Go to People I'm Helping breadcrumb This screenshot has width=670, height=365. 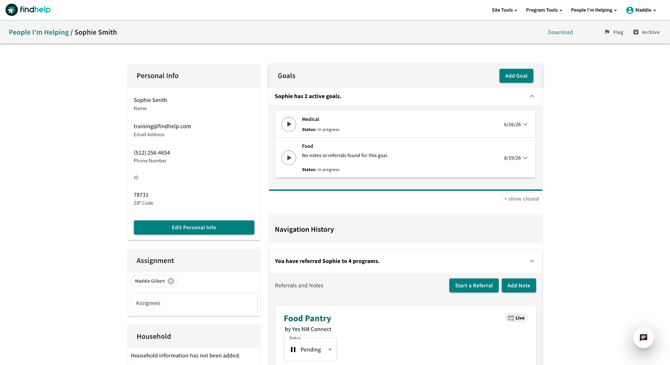coord(38,32)
